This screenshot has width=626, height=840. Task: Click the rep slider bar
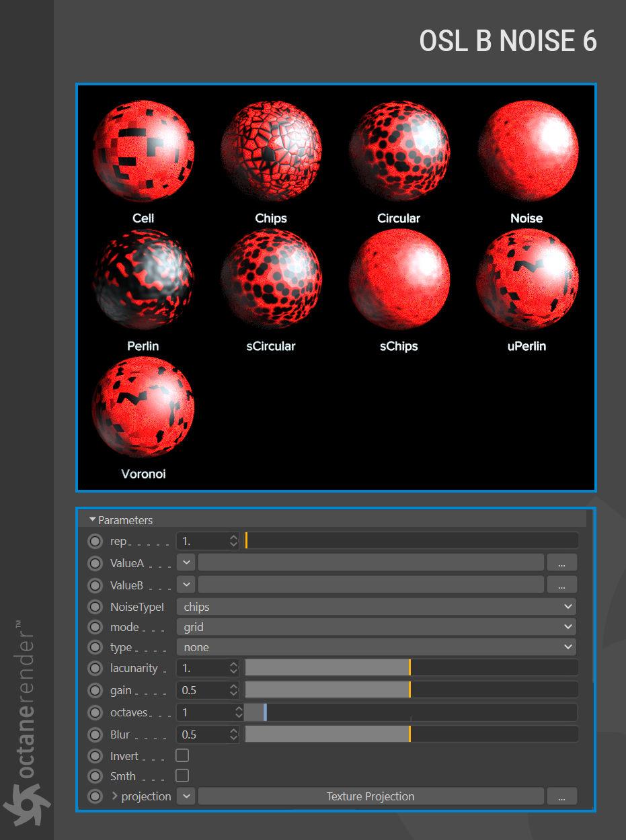411,540
